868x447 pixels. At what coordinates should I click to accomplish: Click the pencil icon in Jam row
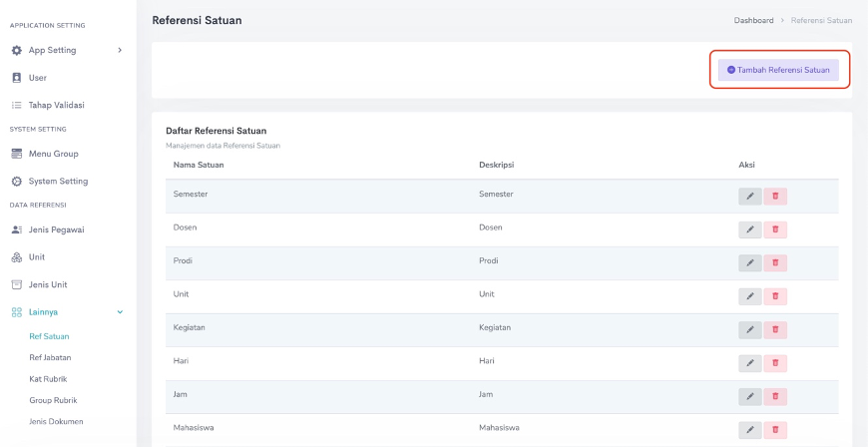coord(749,396)
